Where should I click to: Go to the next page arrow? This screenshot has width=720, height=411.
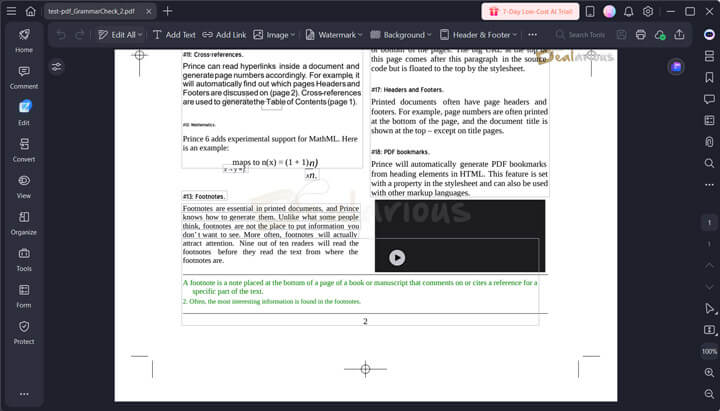coord(709,287)
